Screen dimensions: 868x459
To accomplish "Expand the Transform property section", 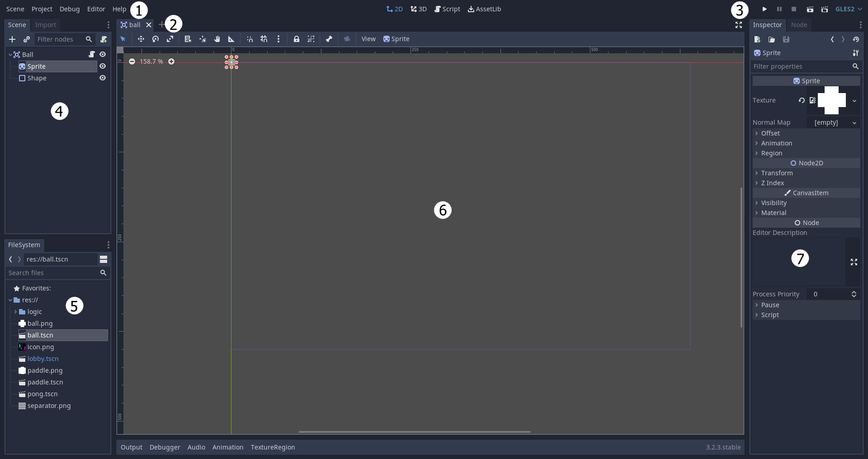I will coord(776,173).
